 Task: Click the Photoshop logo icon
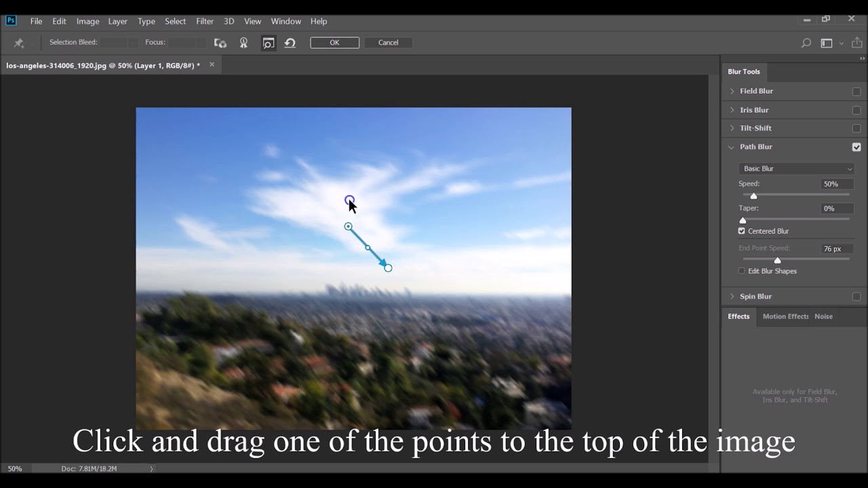pyautogui.click(x=11, y=20)
